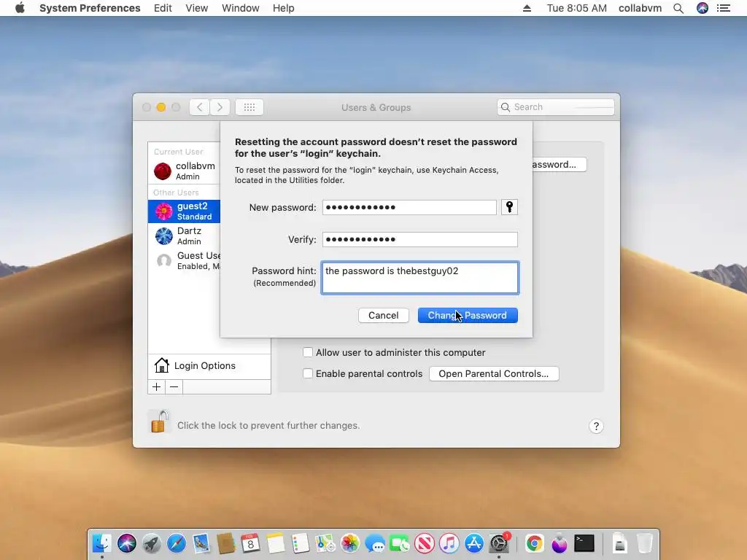
Task: Open the View menu
Action: point(197,8)
